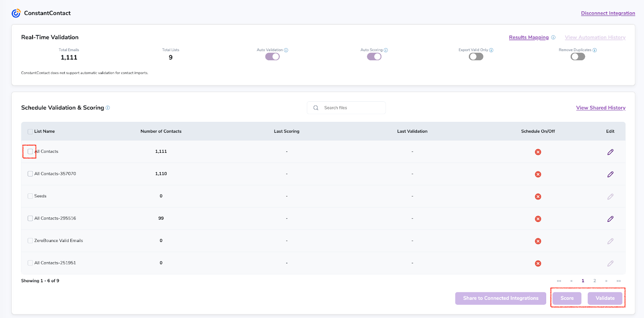The height and width of the screenshot is (318, 644).
Task: Click schedule off icon for Seeds
Action: tap(538, 197)
